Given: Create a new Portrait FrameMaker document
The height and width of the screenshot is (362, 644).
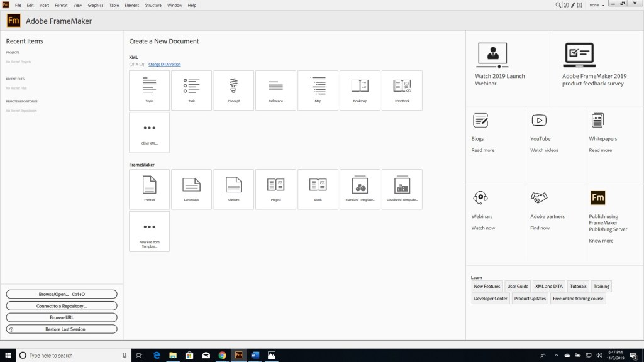Looking at the screenshot, I should [149, 189].
